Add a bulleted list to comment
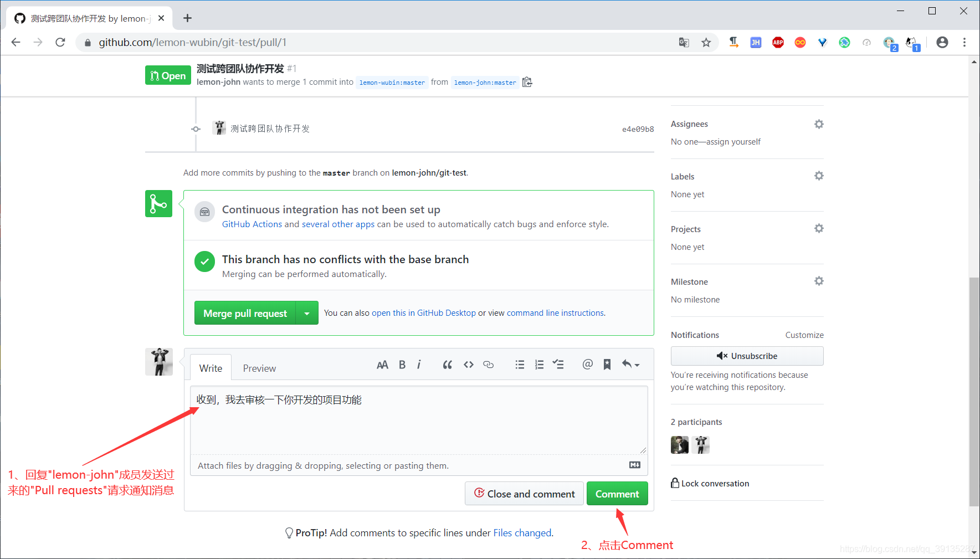Viewport: 980px width, 559px height. 520,365
